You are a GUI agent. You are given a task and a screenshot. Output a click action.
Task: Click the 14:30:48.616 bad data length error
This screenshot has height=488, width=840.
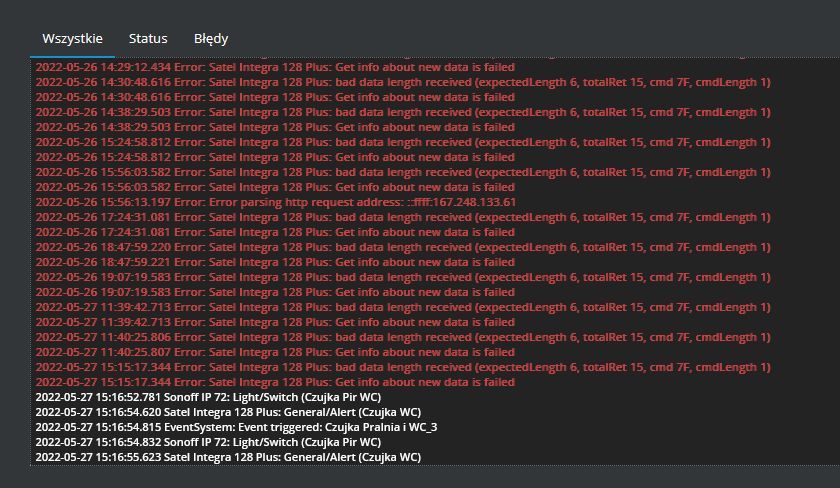coord(403,82)
